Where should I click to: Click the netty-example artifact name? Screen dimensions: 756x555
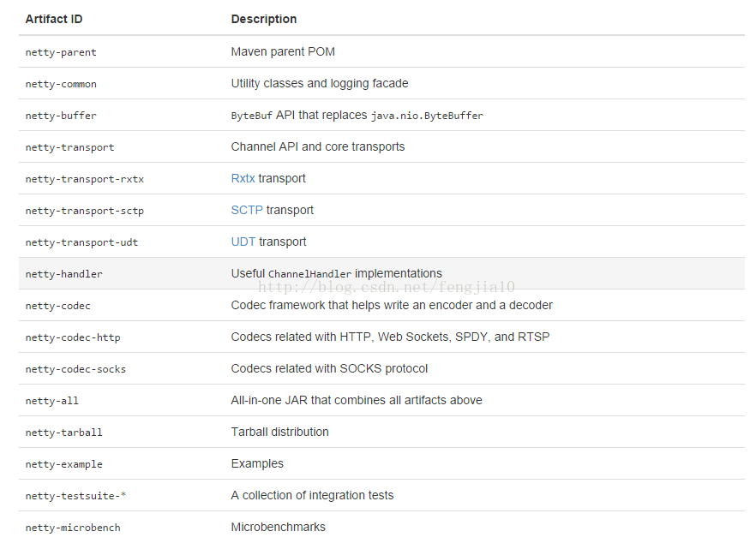click(63, 464)
